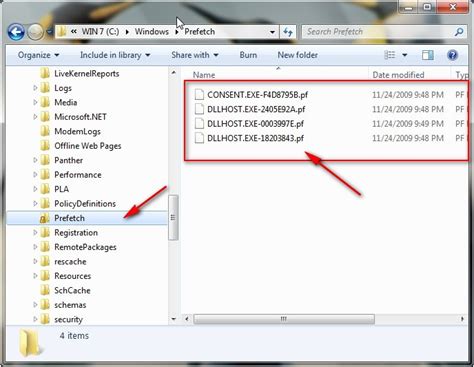Click the blue Back navigation arrow
Screen dimensions: 474x367
pos(16,32)
